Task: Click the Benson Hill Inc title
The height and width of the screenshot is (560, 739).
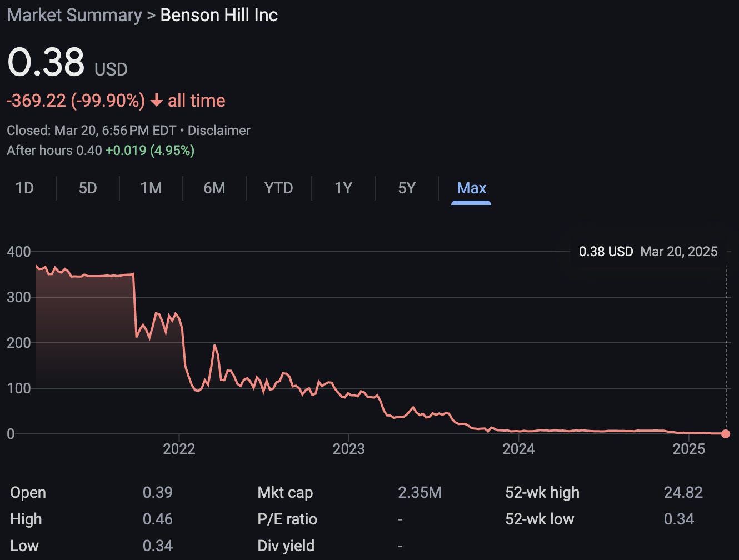Action: (x=219, y=15)
